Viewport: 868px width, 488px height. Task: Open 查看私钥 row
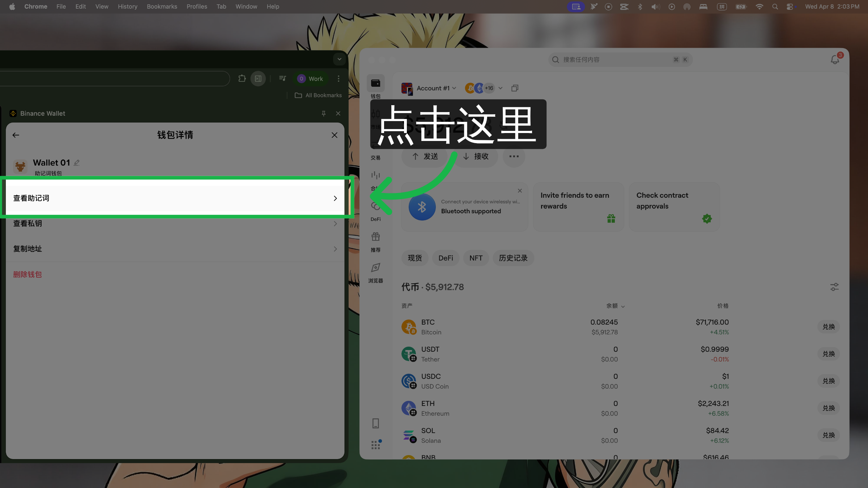click(175, 223)
